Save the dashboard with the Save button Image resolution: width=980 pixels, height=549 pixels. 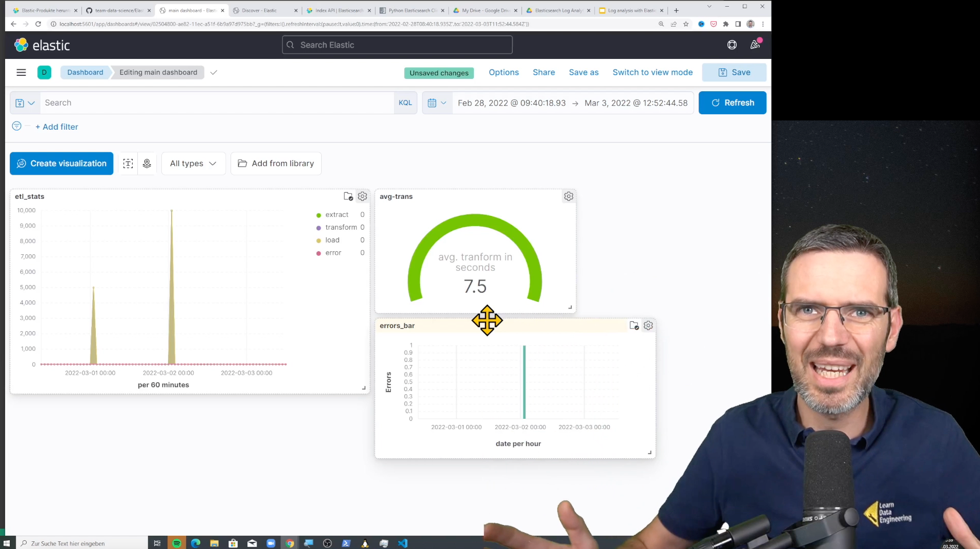click(x=734, y=72)
